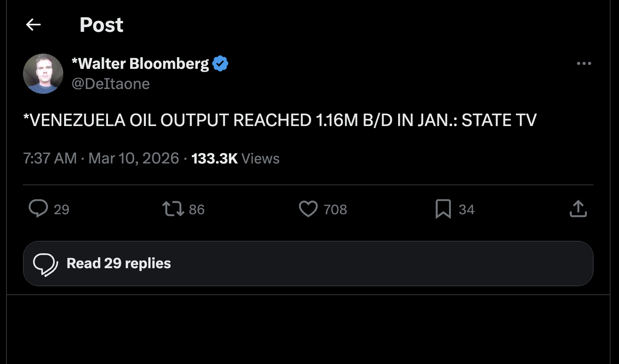Go back using the left arrow
619x364 pixels.
(x=33, y=25)
